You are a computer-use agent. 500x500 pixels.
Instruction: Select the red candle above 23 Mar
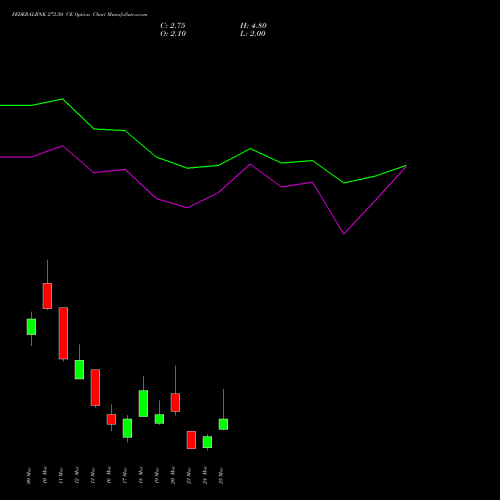tap(191, 440)
